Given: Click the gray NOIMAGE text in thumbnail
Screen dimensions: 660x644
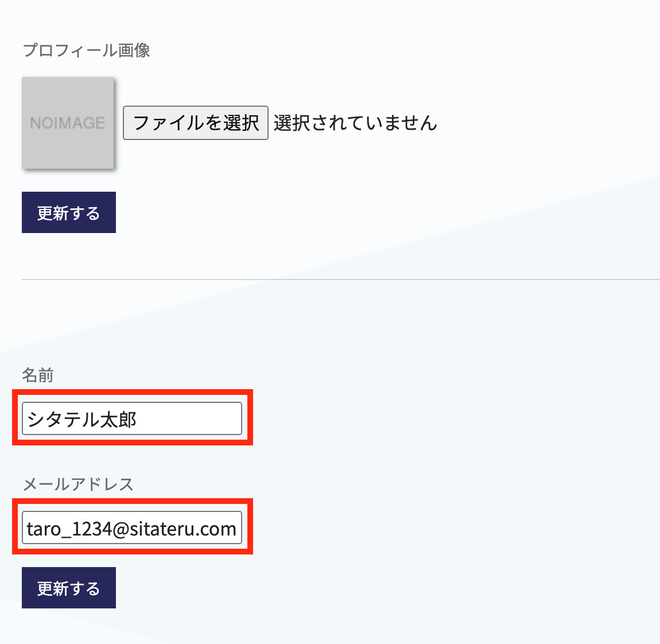Looking at the screenshot, I should click(x=67, y=123).
